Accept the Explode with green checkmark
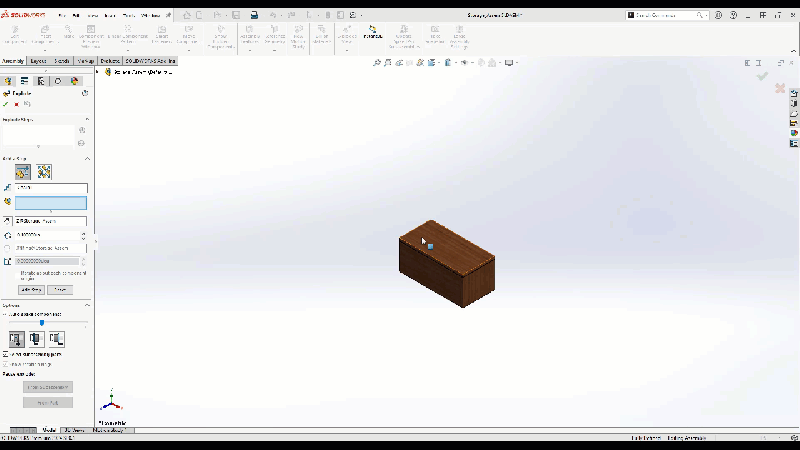 6,104
